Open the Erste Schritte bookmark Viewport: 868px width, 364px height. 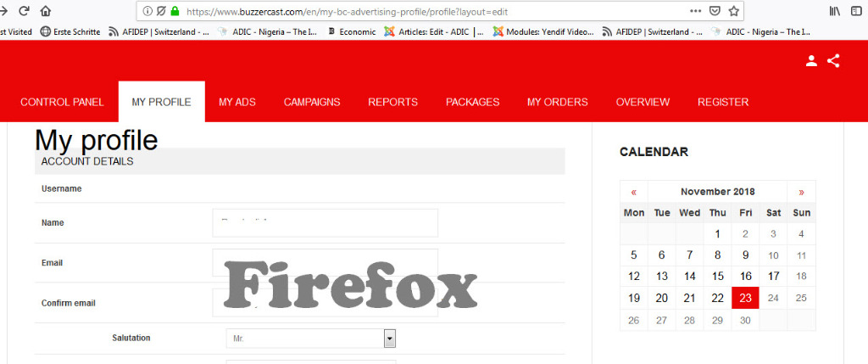click(70, 32)
